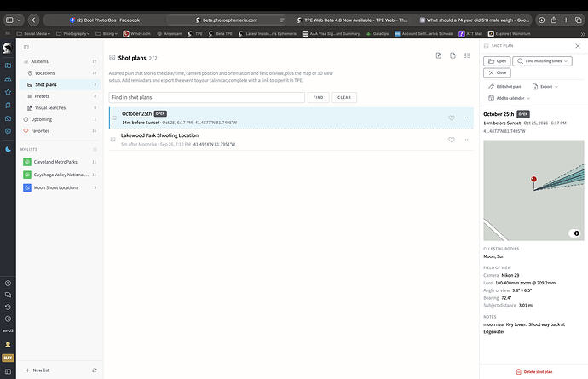Open the chat feedback icon in dark rail

pos(8,295)
